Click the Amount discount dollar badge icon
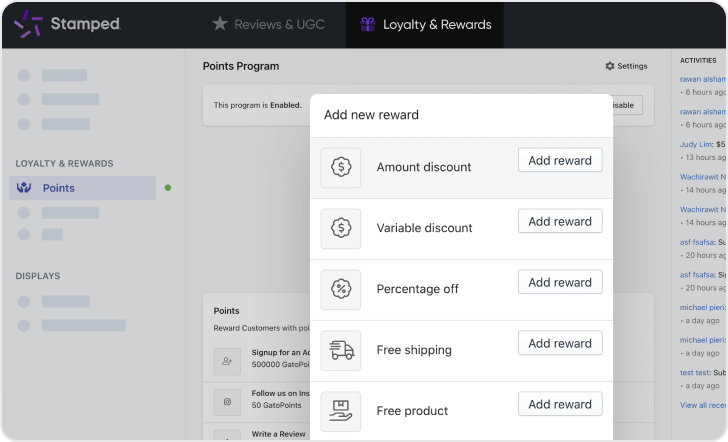Image resolution: width=728 pixels, height=442 pixels. click(x=341, y=167)
